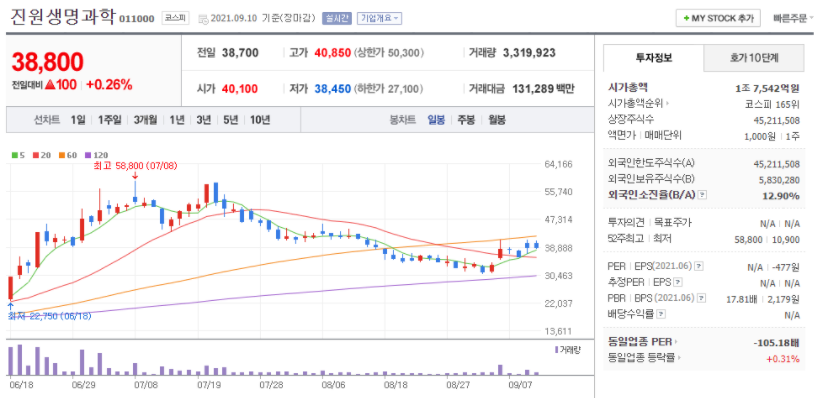Screen dimensions: 814x398
Task: Click the 전일 value 38,700
Action: [x=240, y=52]
